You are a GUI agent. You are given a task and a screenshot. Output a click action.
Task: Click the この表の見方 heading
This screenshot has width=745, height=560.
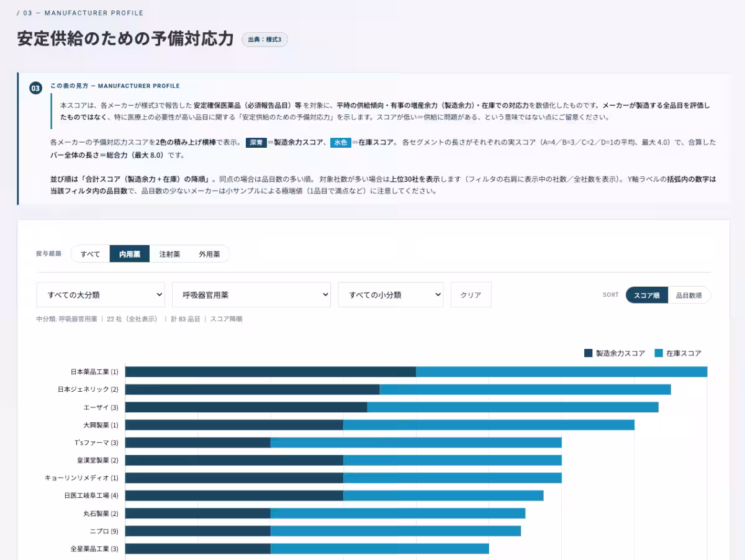pyautogui.click(x=115, y=86)
